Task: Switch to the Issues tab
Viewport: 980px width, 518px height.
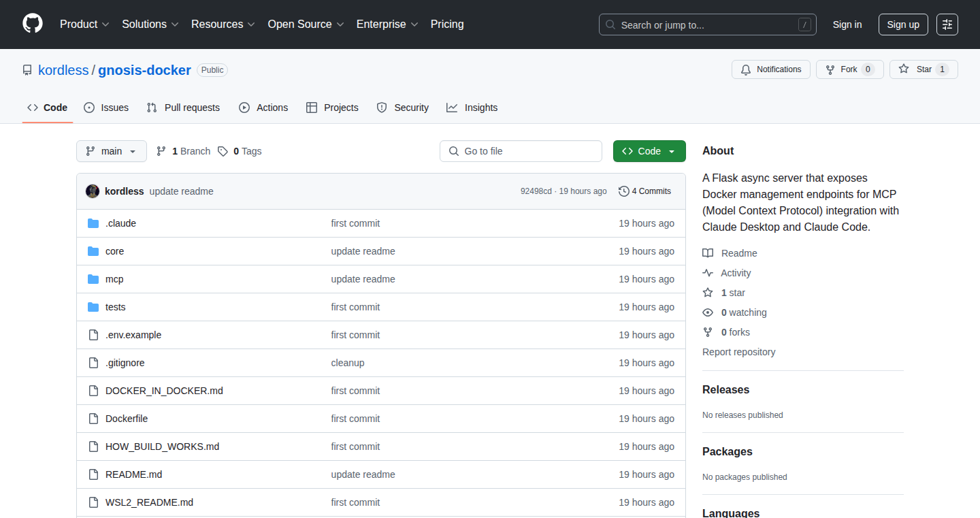Action: point(106,108)
